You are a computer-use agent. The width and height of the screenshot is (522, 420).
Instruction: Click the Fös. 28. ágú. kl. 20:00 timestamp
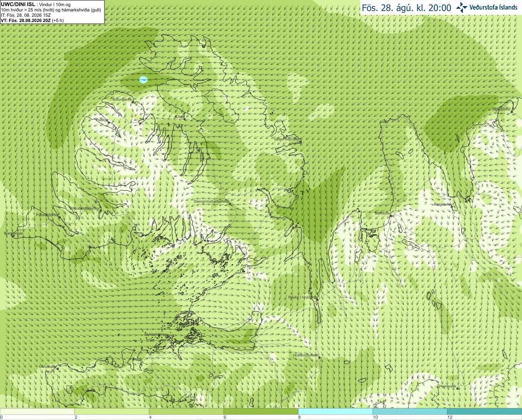click(x=407, y=8)
